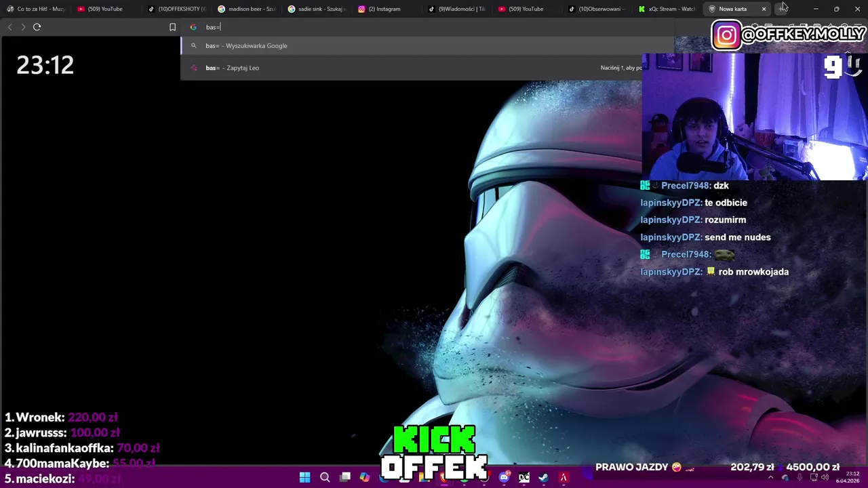Launch Copilot from the taskbar
The height and width of the screenshot is (488, 868).
pyautogui.click(x=365, y=477)
